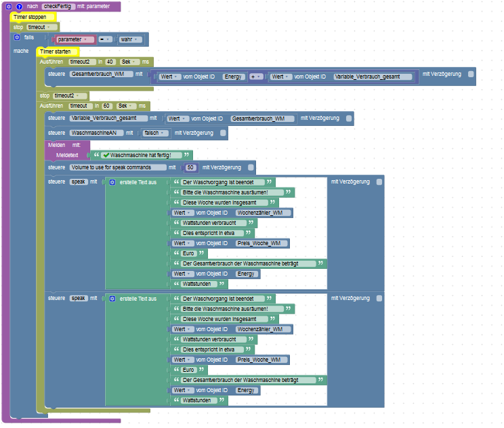This screenshot has height=428, width=504.
Task: Toggle mit Verzögerung on Gesamtverbrauch_WM steuere block
Action: click(x=471, y=74)
